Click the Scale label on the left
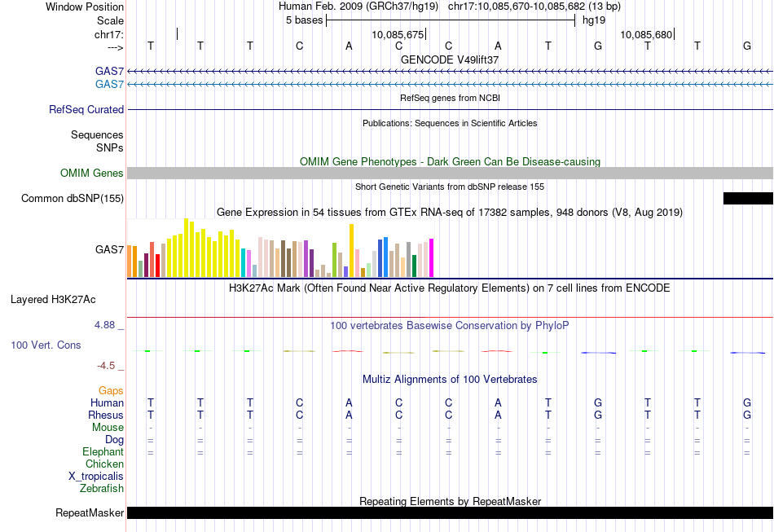Image resolution: width=774 pixels, height=532 pixels. coord(110,20)
